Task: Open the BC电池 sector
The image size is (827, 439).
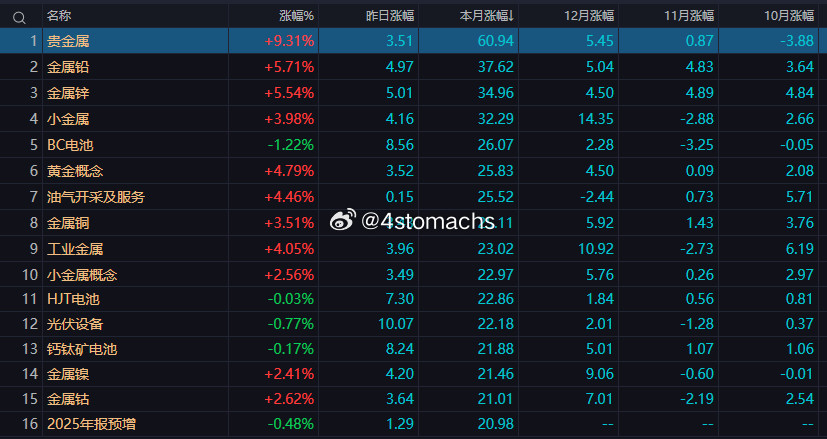Action: click(x=414, y=145)
